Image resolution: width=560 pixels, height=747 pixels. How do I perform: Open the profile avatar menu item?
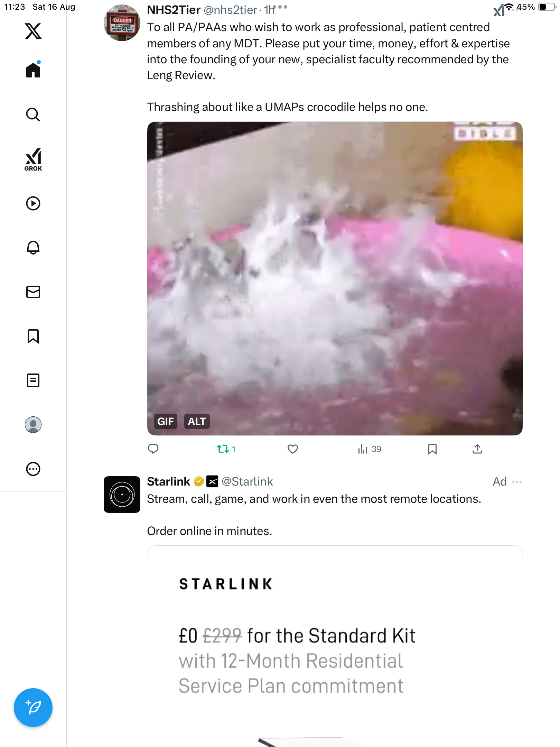pyautogui.click(x=33, y=424)
